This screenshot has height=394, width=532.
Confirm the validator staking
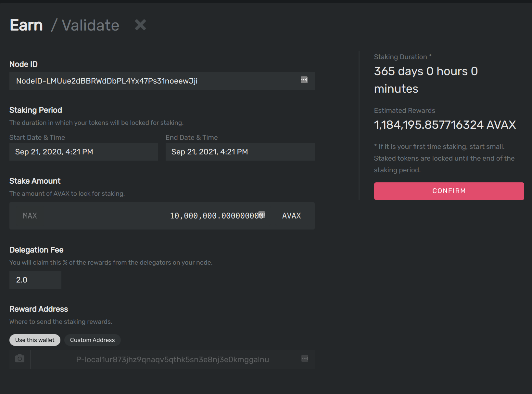(449, 191)
